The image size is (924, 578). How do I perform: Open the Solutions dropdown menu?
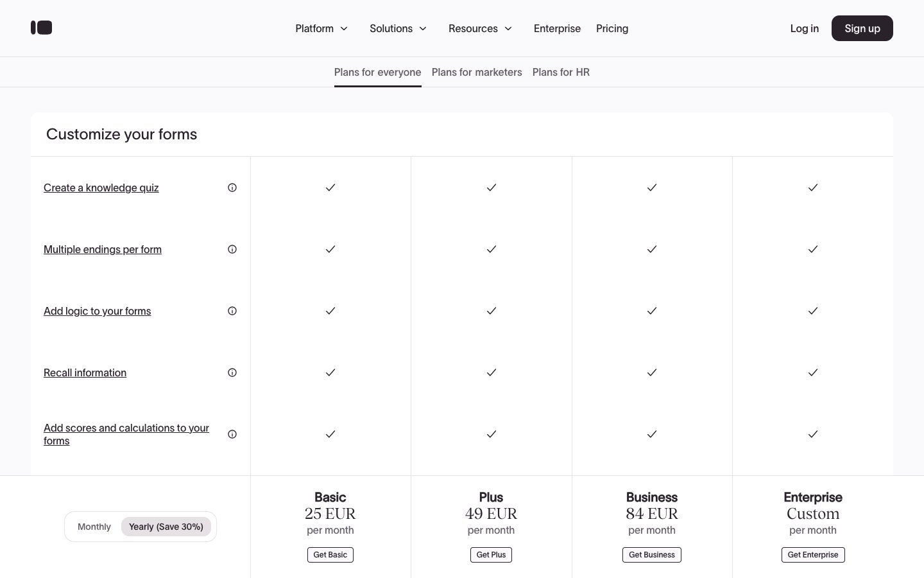tap(398, 28)
